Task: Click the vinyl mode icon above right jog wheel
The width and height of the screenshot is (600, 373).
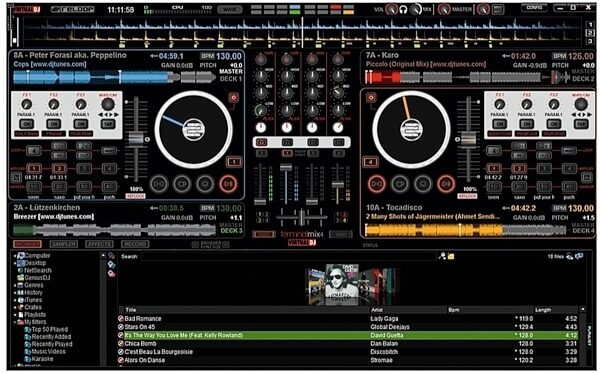Action: 370,98
